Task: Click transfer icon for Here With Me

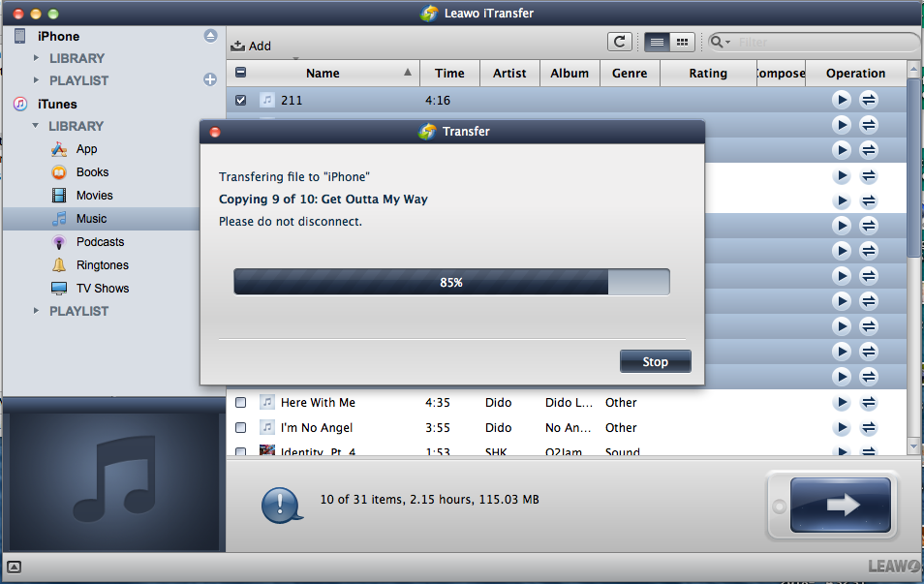Action: (869, 402)
